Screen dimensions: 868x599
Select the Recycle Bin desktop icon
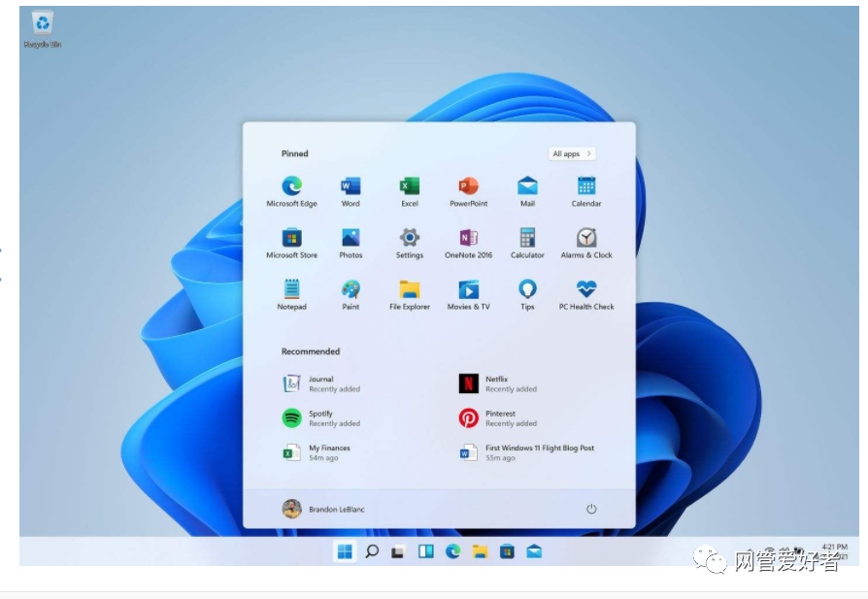[x=43, y=29]
